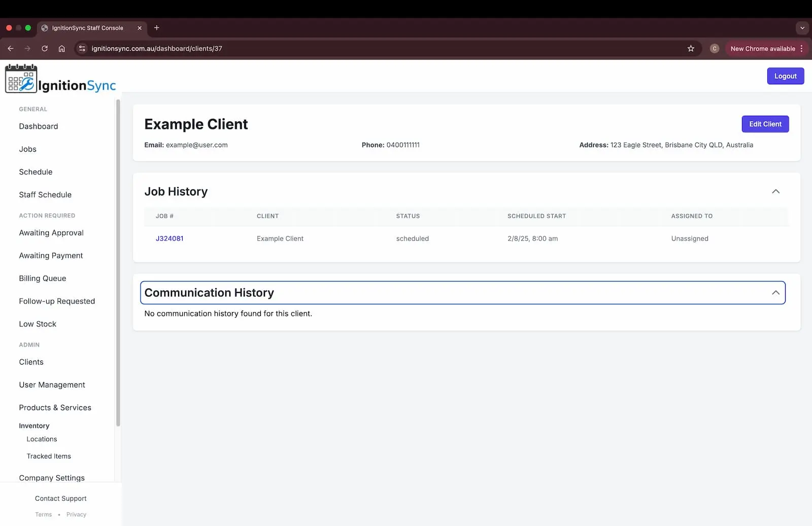This screenshot has width=812, height=526.
Task: Open job J324081 details
Action: [x=170, y=238]
